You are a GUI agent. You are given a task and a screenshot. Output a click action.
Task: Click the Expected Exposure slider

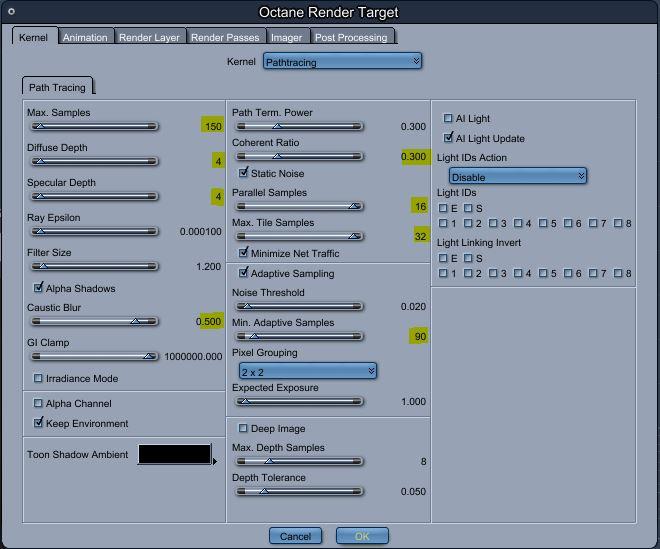coord(300,401)
